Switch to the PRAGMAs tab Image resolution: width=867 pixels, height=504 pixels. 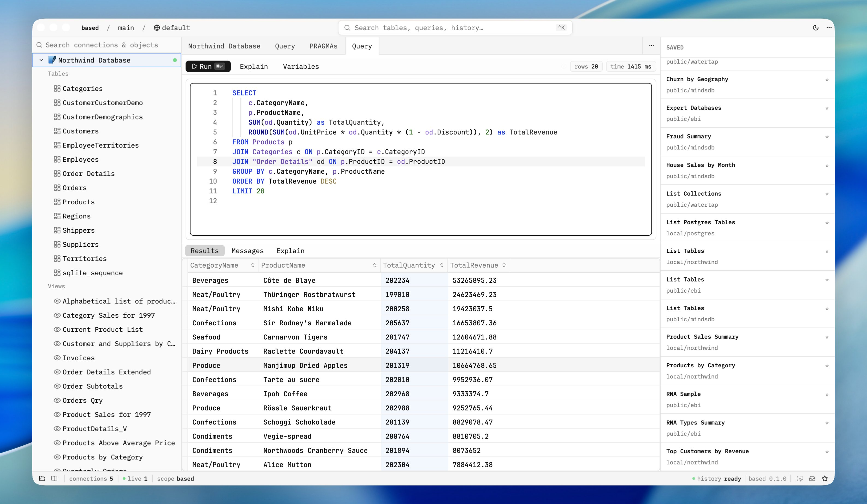pyautogui.click(x=323, y=46)
